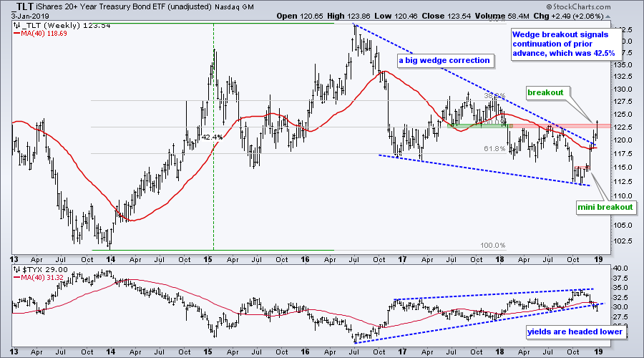The width and height of the screenshot is (644, 358).
Task: Click the Low 120.46 value
Action: [394, 16]
